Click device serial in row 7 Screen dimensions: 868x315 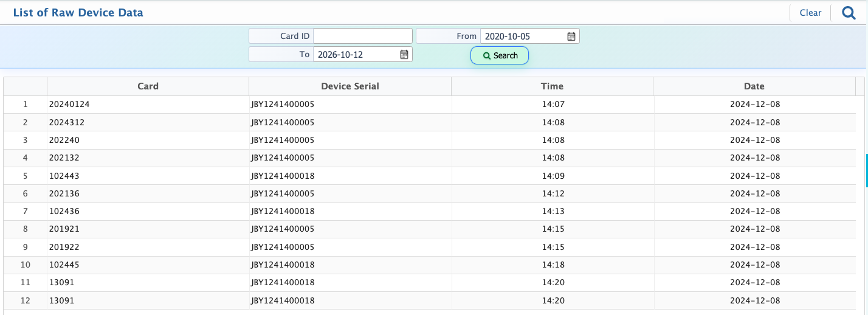pyautogui.click(x=283, y=212)
